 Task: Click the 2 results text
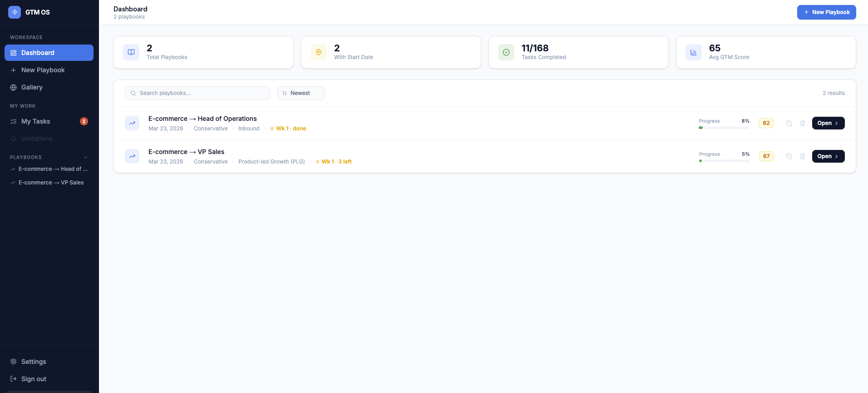pyautogui.click(x=833, y=93)
